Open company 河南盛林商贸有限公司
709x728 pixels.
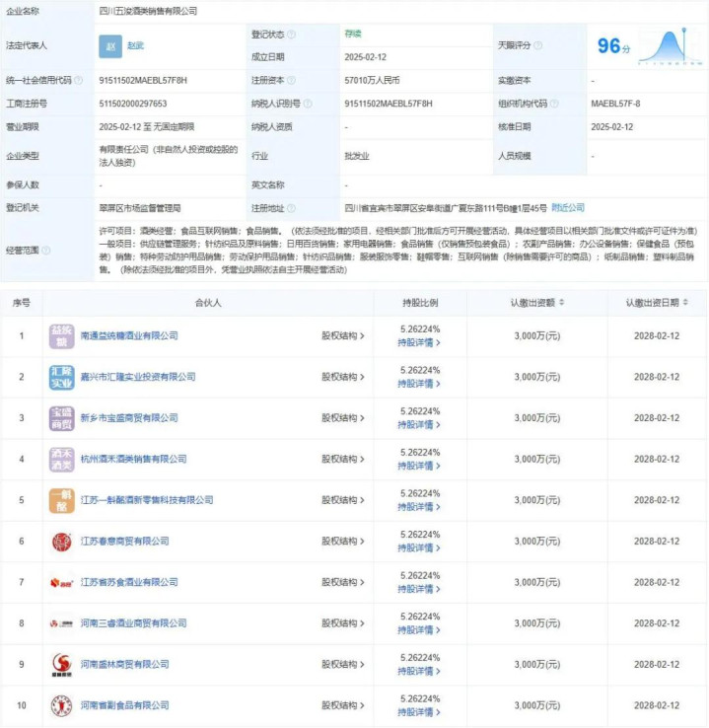pos(125,665)
